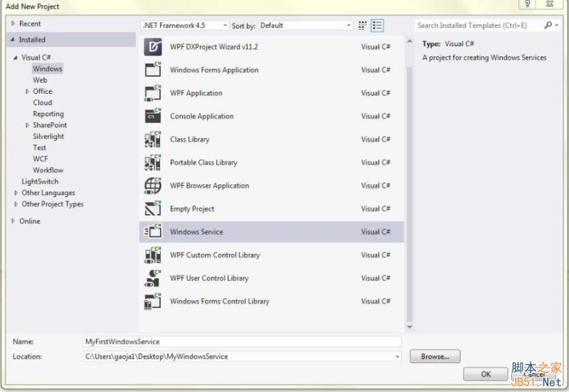Click the WPF Browser Application globe icon
Image resolution: width=569 pixels, height=392 pixels.
pos(153,186)
